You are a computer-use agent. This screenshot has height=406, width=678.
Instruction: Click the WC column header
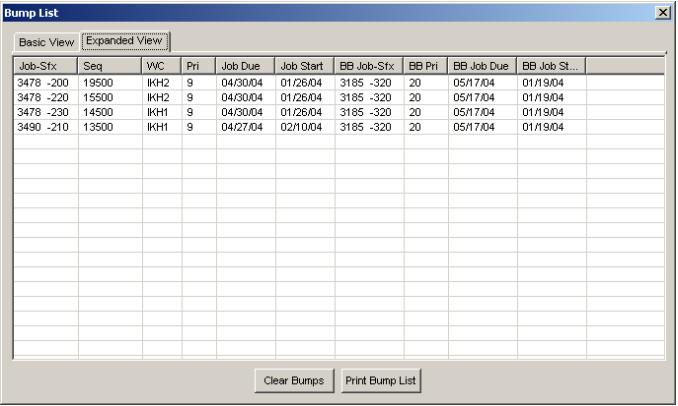161,66
